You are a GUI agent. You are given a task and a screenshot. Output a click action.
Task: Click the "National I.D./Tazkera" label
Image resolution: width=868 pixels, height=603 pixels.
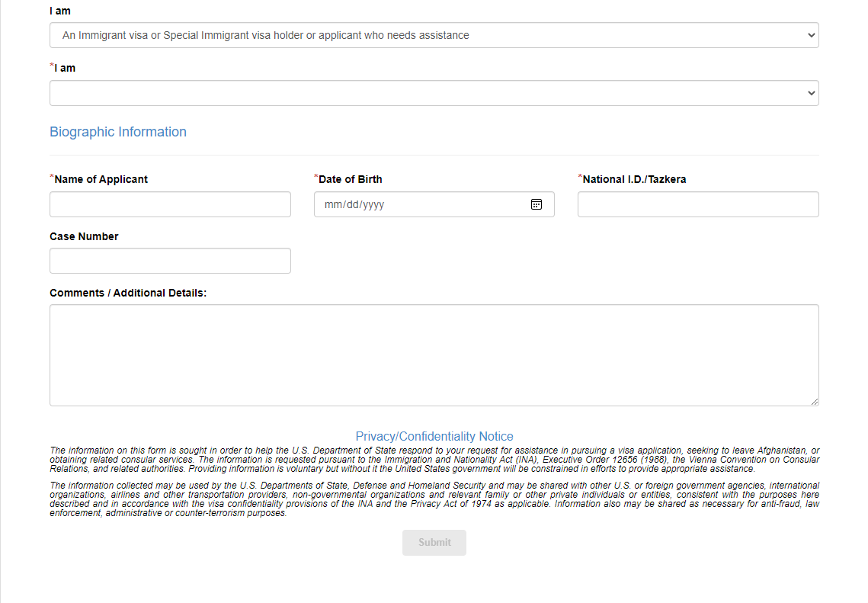[x=634, y=179]
